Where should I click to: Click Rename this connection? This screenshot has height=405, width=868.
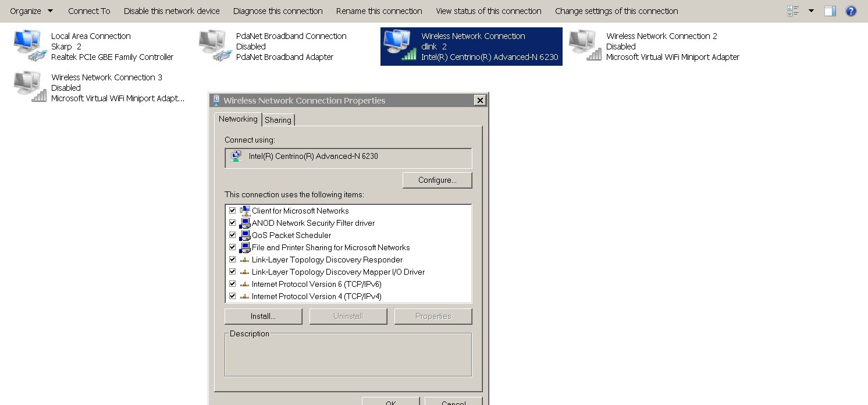click(379, 10)
